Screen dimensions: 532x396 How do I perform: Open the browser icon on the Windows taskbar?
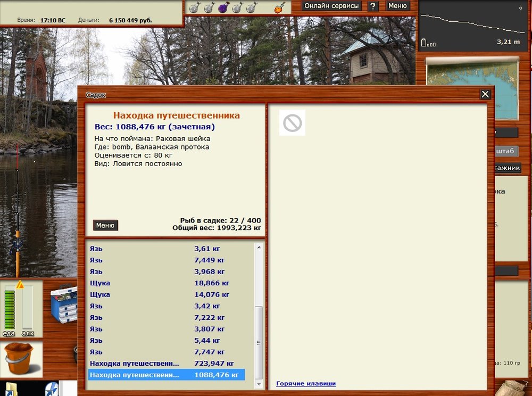51,390
